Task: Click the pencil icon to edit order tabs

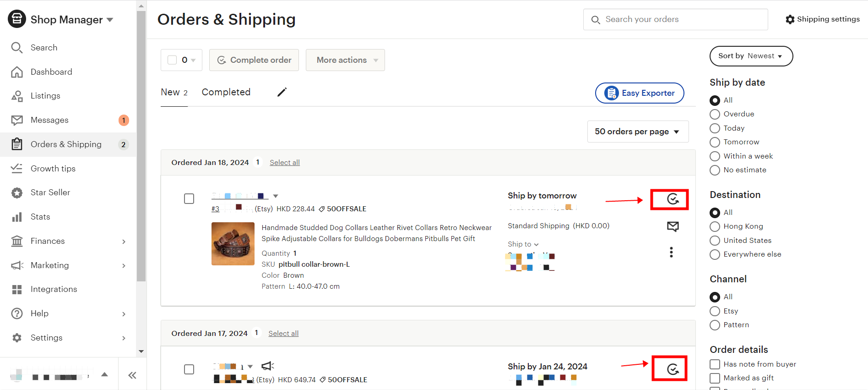Action: (282, 92)
